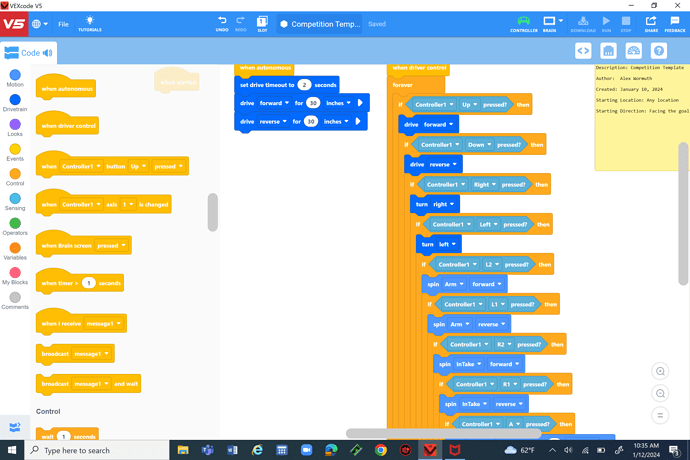Open the Up button dropdown in palette
The width and height of the screenshot is (690, 460).
click(138, 166)
